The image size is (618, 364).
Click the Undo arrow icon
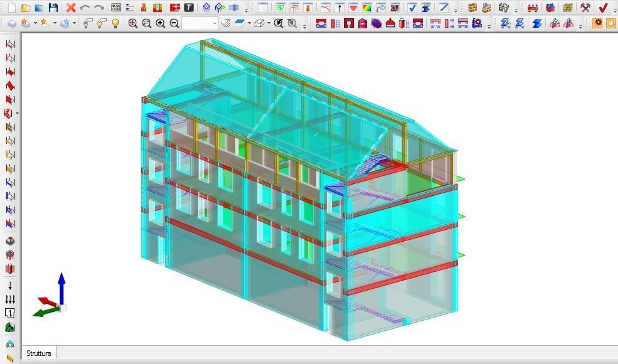pyautogui.click(x=85, y=8)
